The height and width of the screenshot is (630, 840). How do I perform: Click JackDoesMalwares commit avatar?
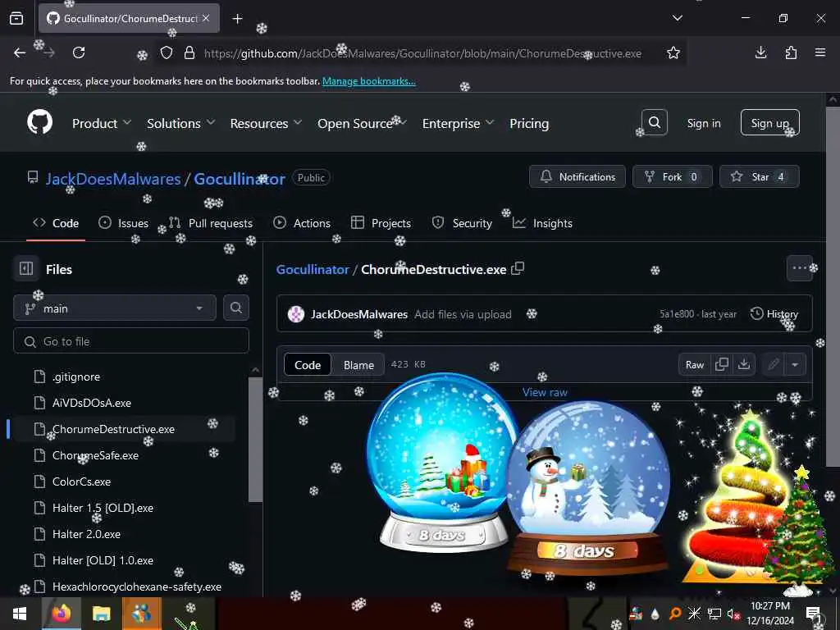click(295, 314)
